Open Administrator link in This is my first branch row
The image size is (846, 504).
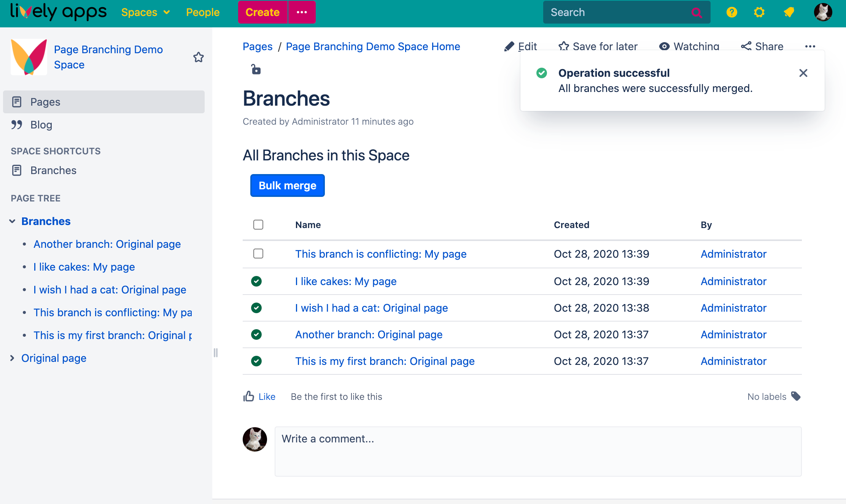coord(733,361)
